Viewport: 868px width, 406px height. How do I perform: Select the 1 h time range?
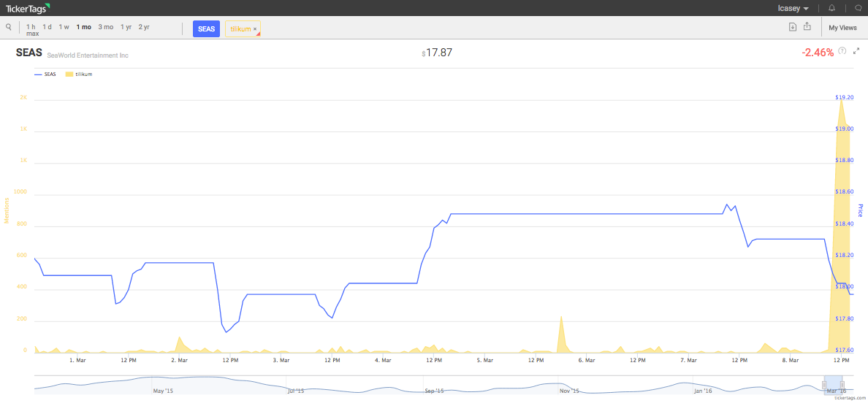31,26
